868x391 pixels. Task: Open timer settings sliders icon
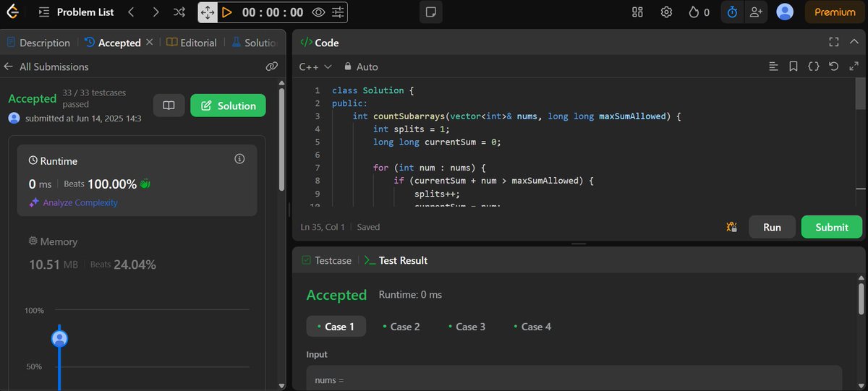338,12
